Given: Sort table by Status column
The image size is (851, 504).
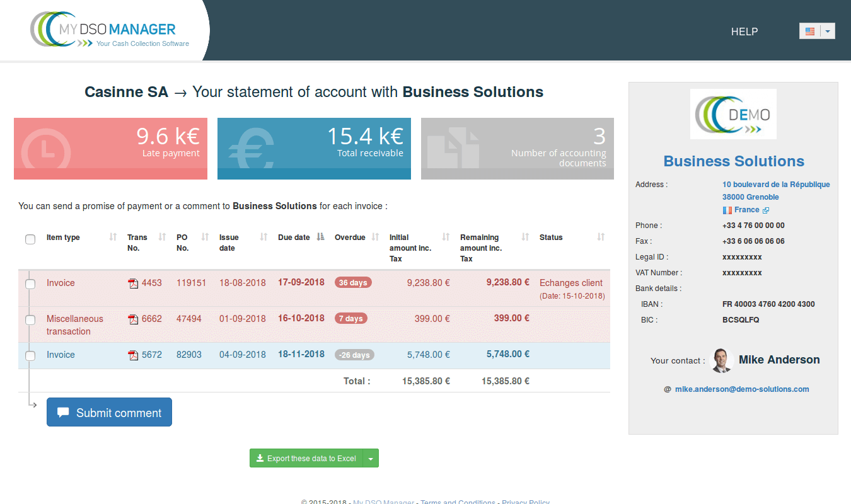Looking at the screenshot, I should (x=601, y=237).
